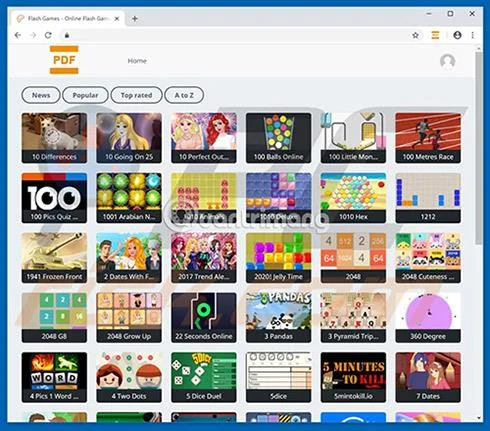This screenshot has height=431, width=490.
Task: Click the browser forward arrow
Action: 33,35
